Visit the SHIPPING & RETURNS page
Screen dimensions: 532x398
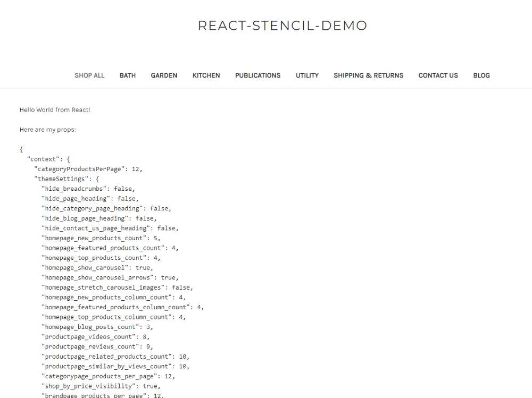pyautogui.click(x=369, y=75)
